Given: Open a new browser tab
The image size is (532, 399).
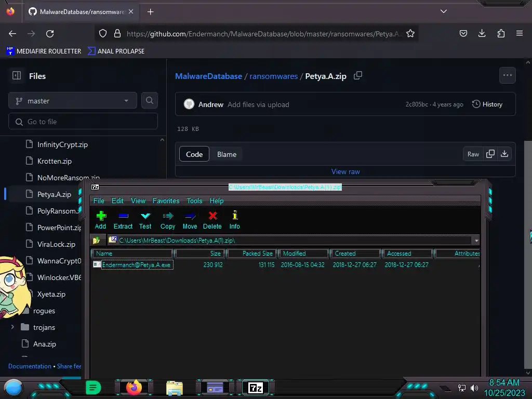Looking at the screenshot, I should (x=150, y=12).
